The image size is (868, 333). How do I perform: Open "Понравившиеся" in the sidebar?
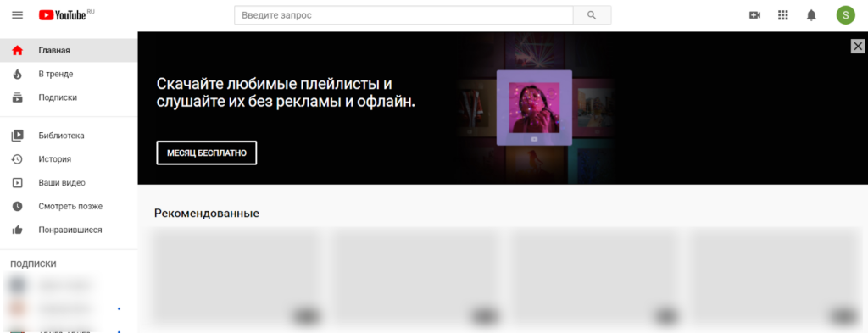pos(69,230)
